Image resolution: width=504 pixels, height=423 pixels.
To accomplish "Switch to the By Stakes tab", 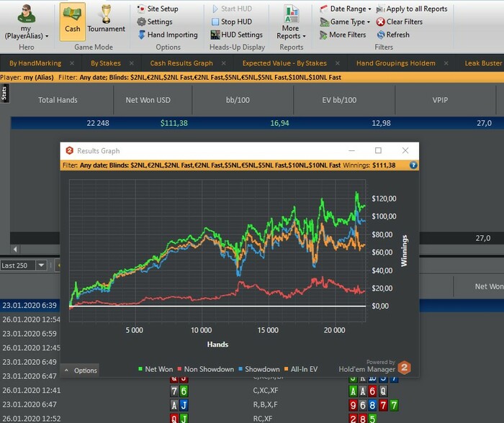I will point(106,63).
